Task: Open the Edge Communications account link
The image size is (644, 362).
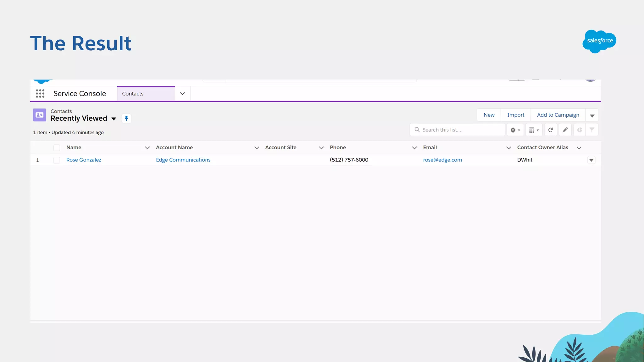Action: [183, 160]
